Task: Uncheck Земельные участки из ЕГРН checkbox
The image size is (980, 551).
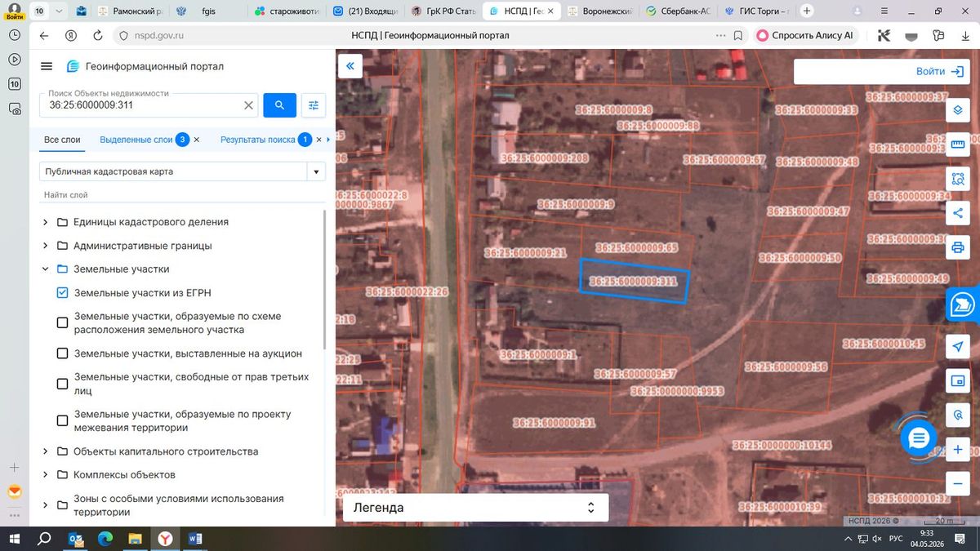Action: pyautogui.click(x=63, y=293)
